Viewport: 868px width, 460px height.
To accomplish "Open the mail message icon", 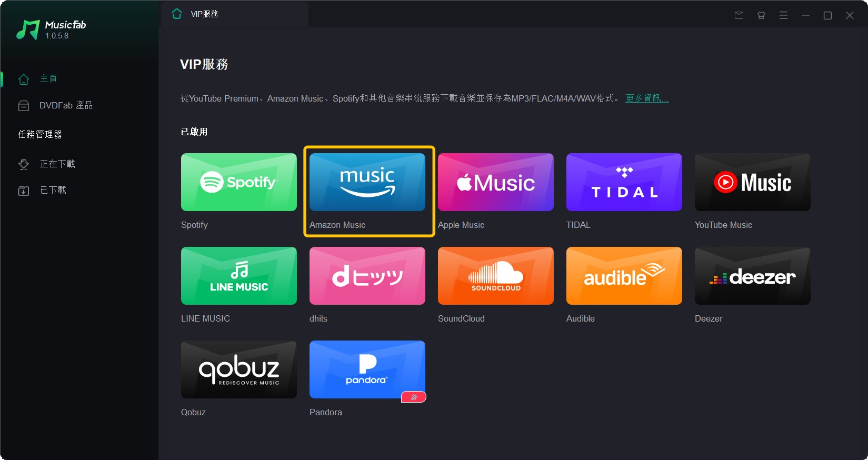I will point(739,15).
